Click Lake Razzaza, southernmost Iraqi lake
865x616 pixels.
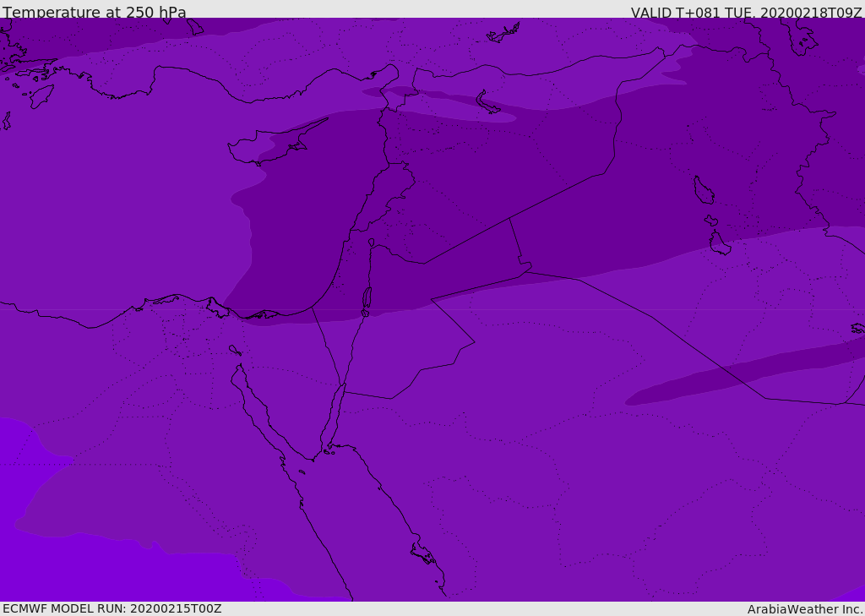click(719, 244)
